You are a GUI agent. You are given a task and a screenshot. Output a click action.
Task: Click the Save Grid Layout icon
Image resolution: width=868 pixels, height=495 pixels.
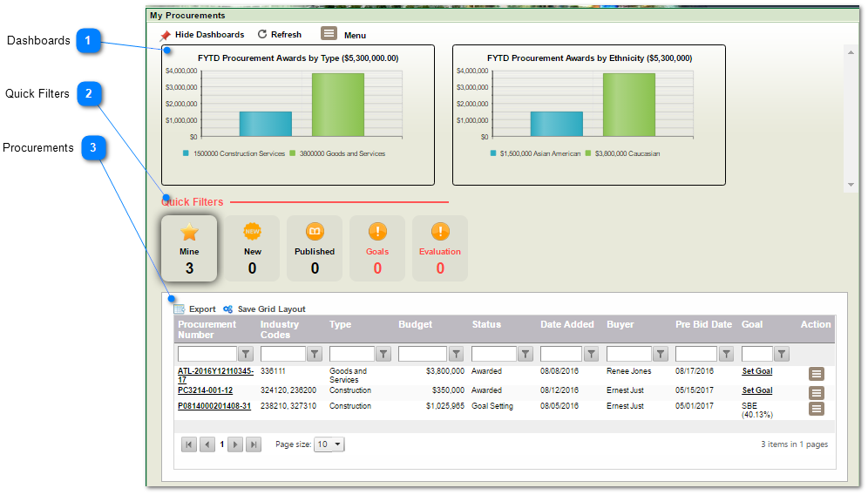tap(228, 309)
